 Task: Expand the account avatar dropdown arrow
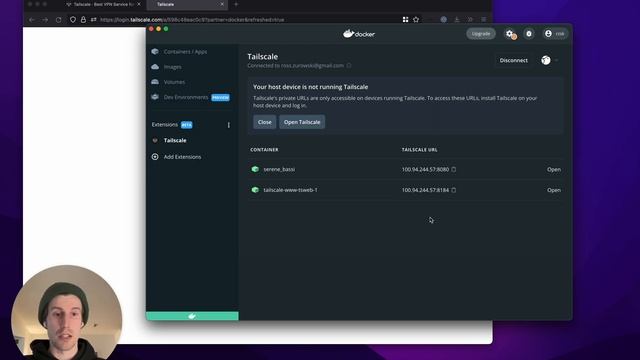(556, 60)
